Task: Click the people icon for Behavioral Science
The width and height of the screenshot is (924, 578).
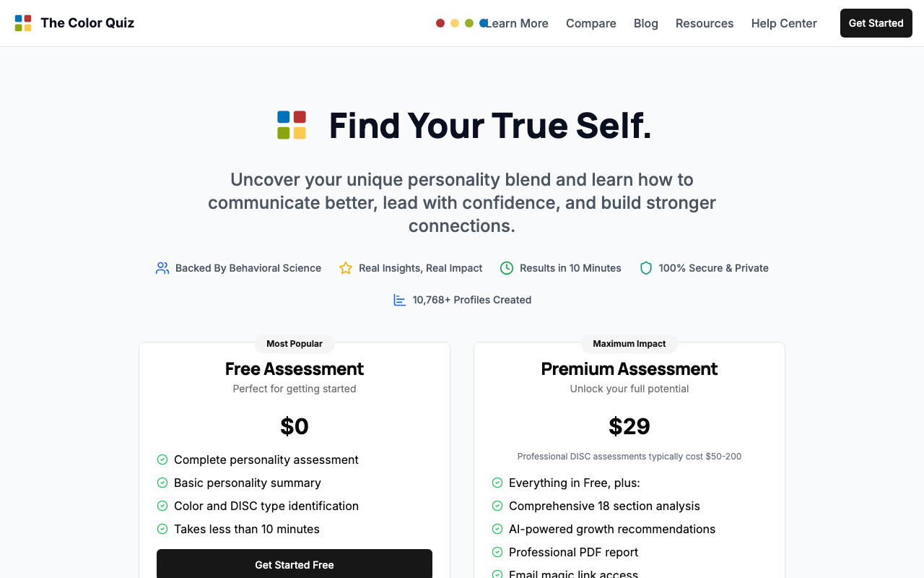Action: [162, 268]
